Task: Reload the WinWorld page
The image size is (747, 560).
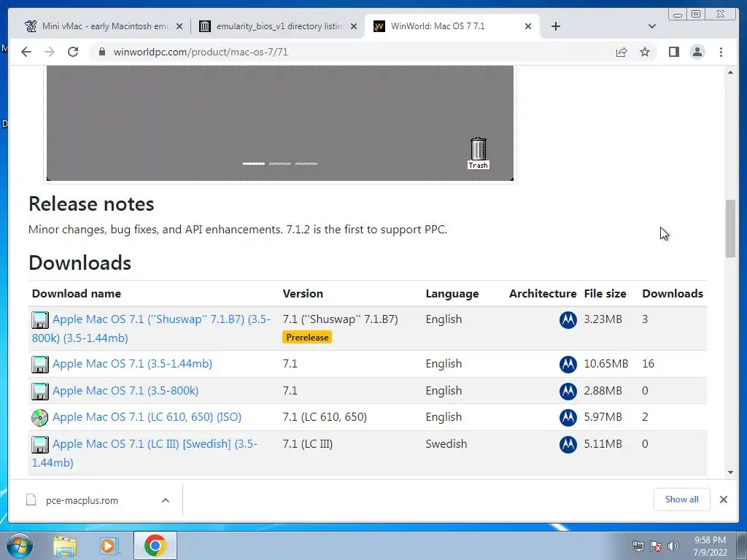Action: pyautogui.click(x=73, y=52)
